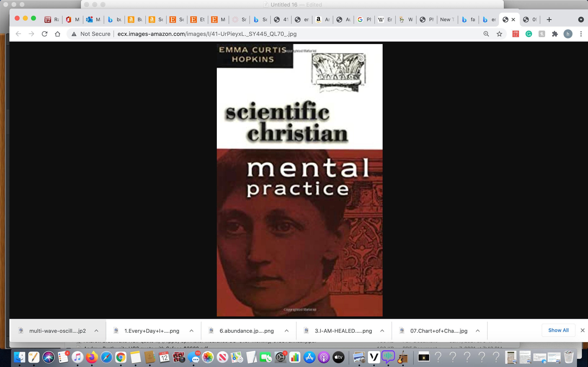Open the tab search dropdown arrow

tap(581, 20)
